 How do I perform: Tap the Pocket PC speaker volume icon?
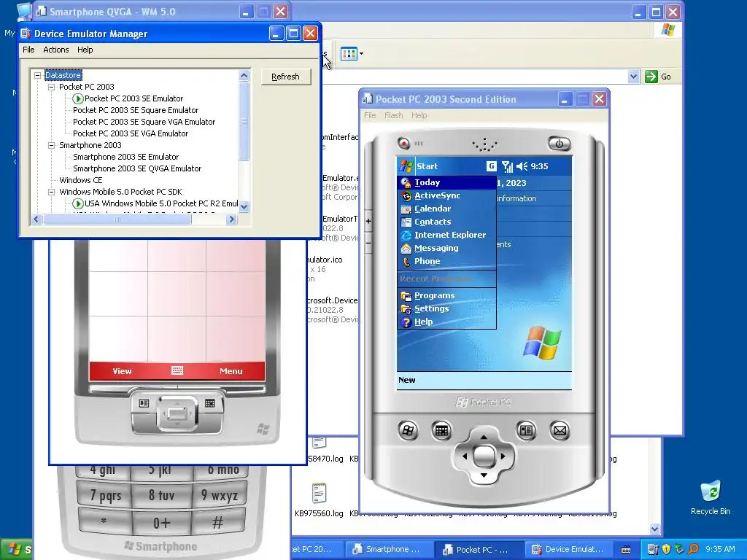(x=522, y=166)
